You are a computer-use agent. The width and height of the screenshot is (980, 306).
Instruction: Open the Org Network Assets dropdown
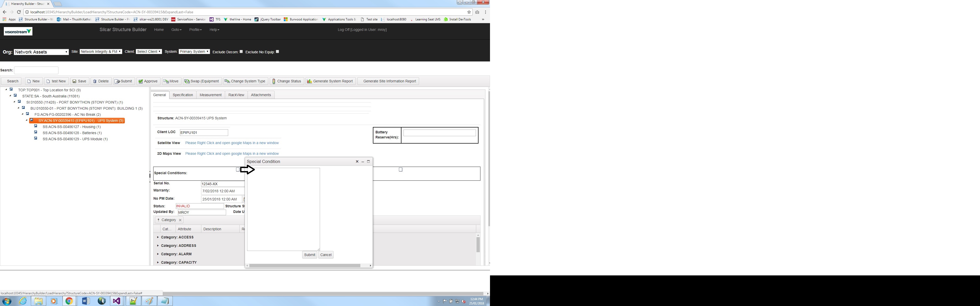[41, 52]
